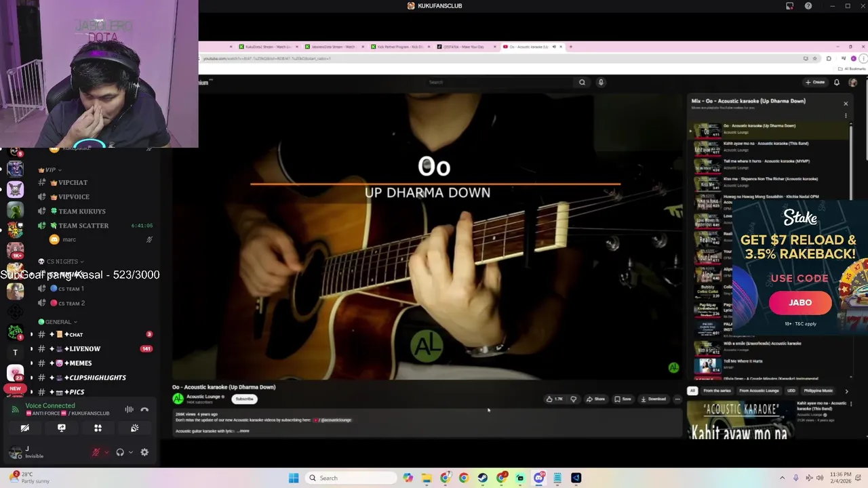Open Steam from the taskbar

tap(482, 478)
